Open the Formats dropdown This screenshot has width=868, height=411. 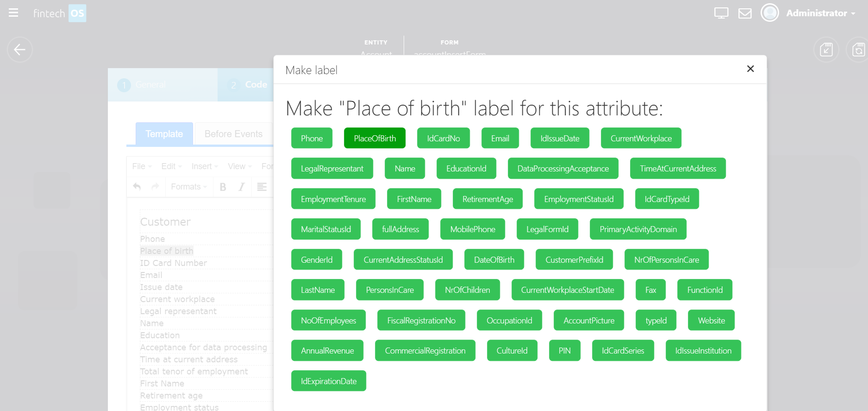(188, 187)
